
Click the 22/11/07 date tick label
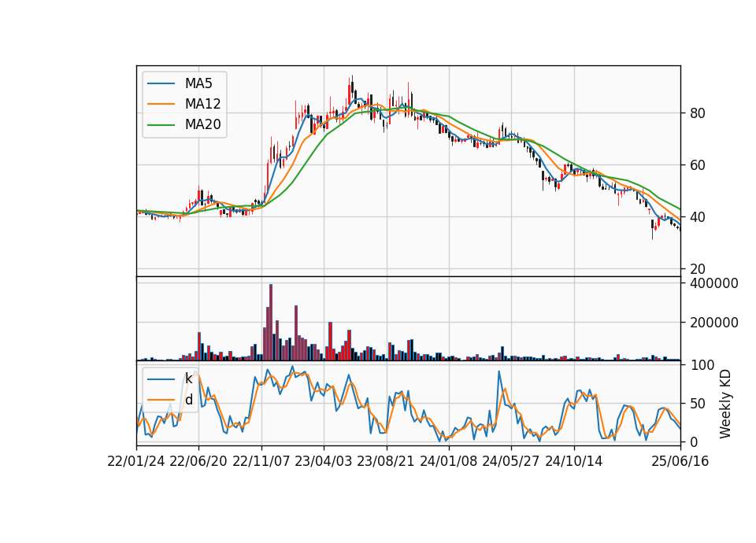(x=261, y=462)
